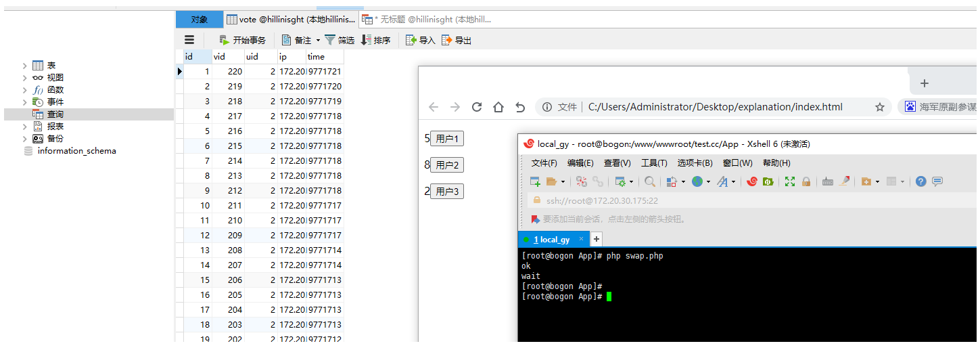
Task: Open session properties gear icon in Xshell
Action: (x=620, y=181)
